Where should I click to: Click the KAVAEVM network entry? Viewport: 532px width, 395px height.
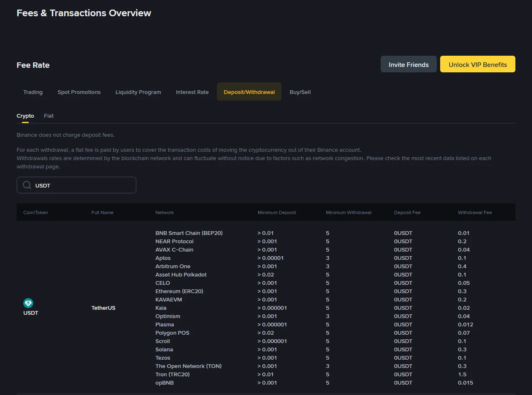coord(169,300)
